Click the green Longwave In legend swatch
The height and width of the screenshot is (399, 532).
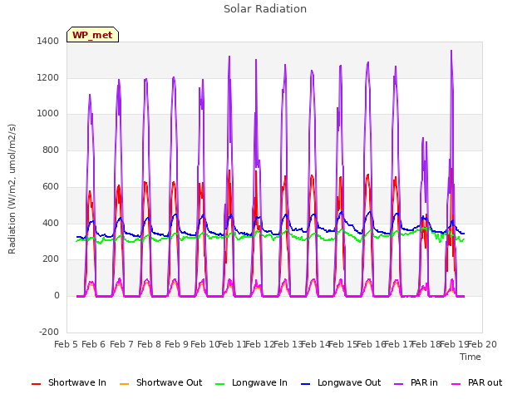[x=219, y=384]
